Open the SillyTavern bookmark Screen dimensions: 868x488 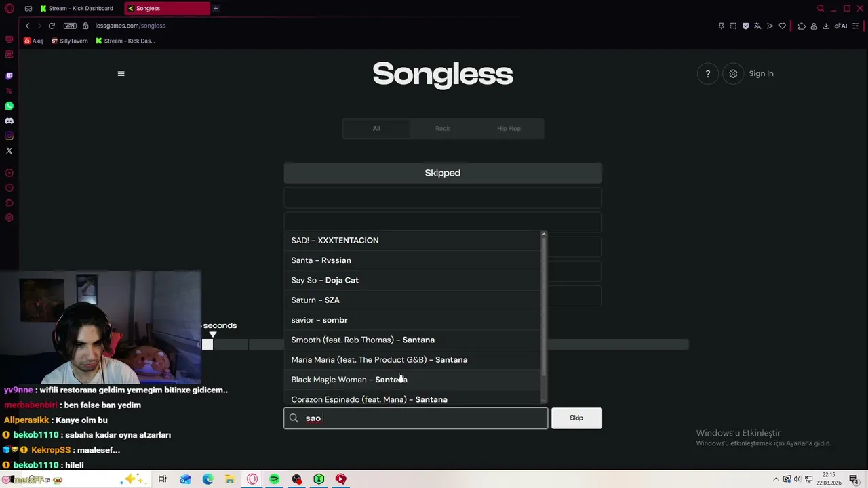click(x=70, y=41)
